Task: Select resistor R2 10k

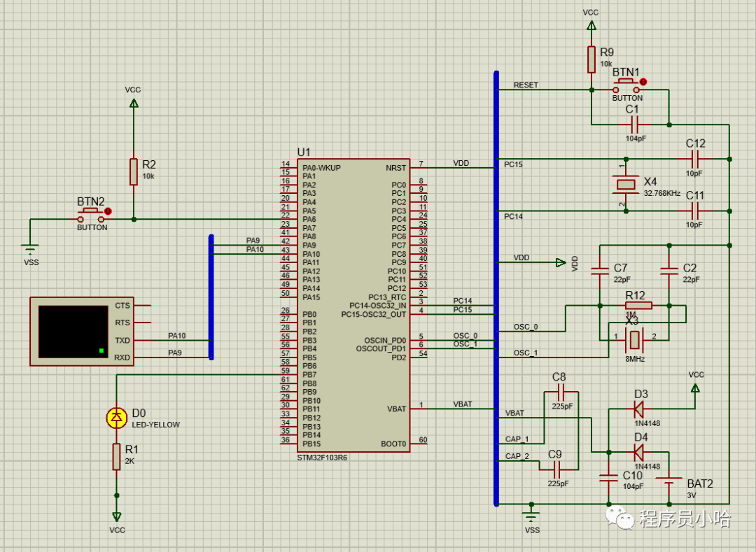Action: click(x=134, y=172)
